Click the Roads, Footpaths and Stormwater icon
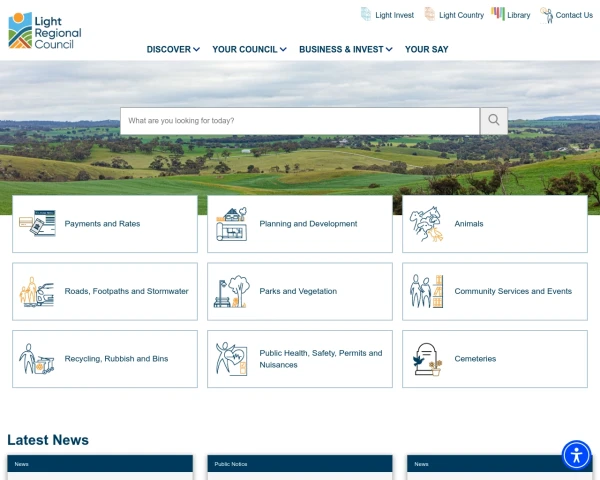 click(37, 291)
